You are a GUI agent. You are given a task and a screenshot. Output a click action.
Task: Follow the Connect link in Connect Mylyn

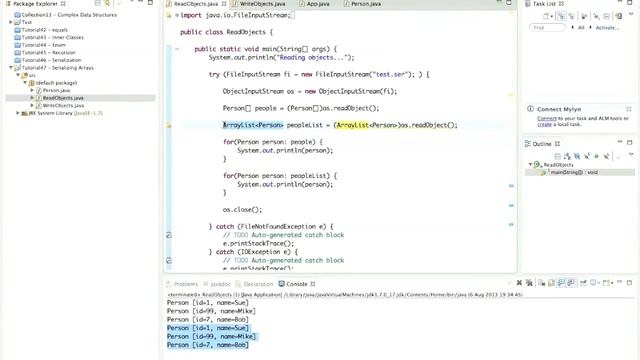[547, 118]
